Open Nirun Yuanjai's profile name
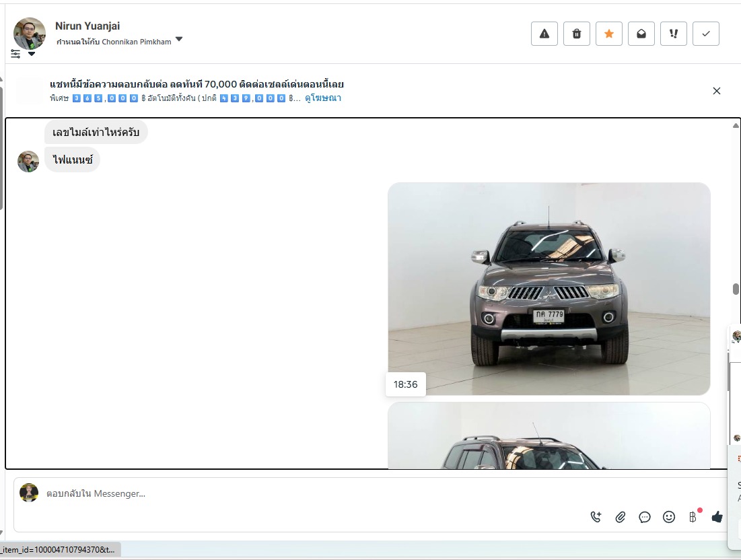This screenshot has height=560, width=741. click(x=87, y=26)
